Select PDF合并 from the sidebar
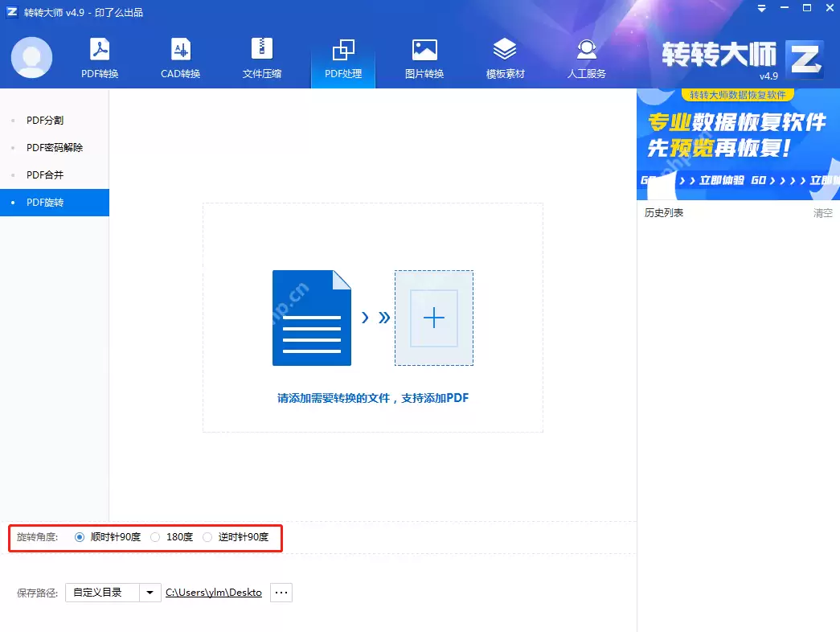The image size is (840, 632). (x=47, y=174)
